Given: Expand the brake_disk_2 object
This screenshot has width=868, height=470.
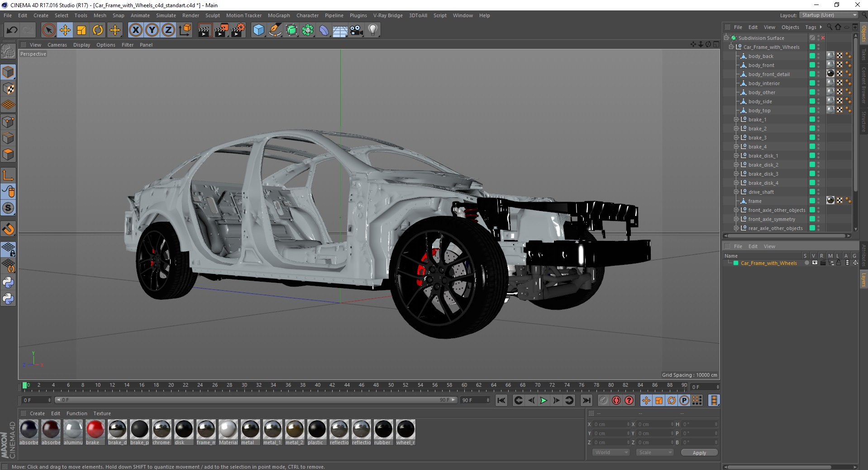Looking at the screenshot, I should point(736,165).
